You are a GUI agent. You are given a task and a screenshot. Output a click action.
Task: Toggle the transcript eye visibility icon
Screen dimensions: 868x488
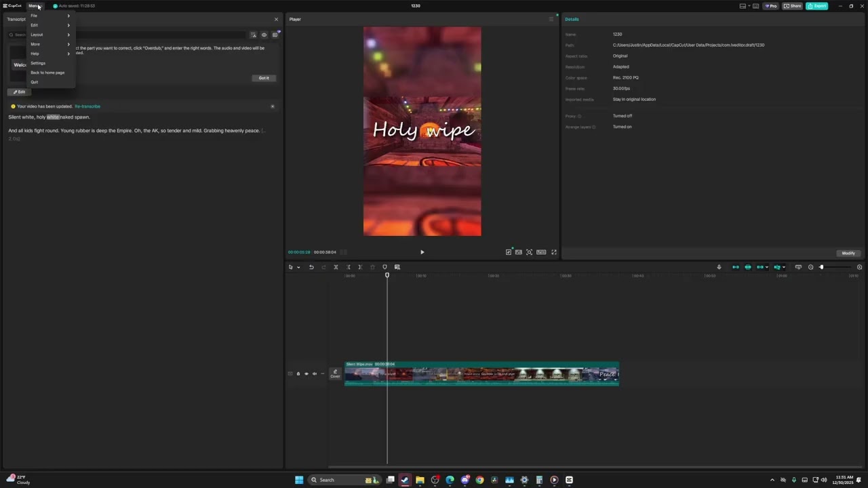tap(264, 35)
